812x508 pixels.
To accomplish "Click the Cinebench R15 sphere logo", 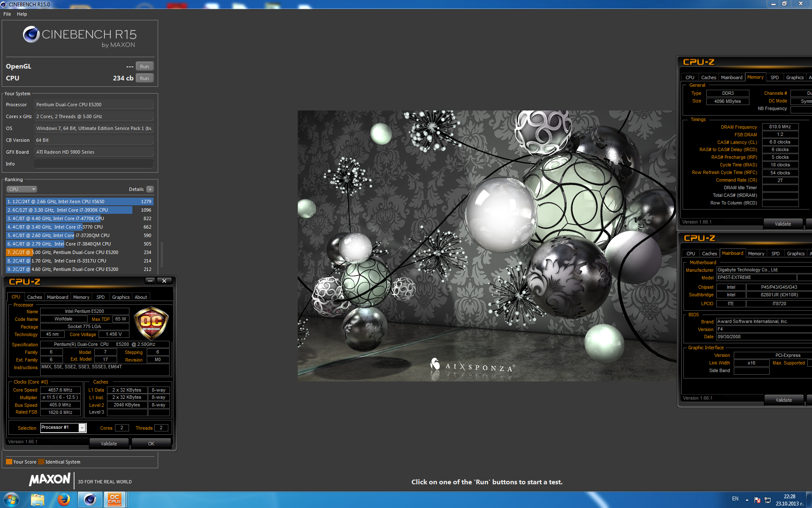I will pyautogui.click(x=31, y=34).
